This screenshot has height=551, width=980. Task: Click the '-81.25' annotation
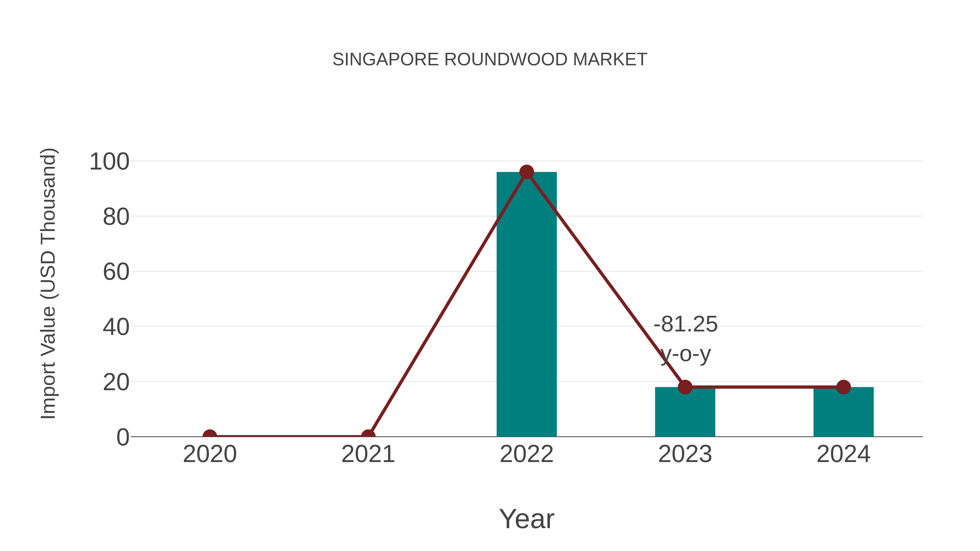point(685,324)
